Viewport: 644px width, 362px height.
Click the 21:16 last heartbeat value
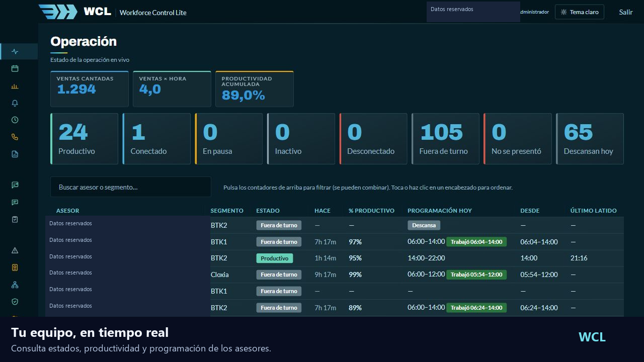pos(579,258)
